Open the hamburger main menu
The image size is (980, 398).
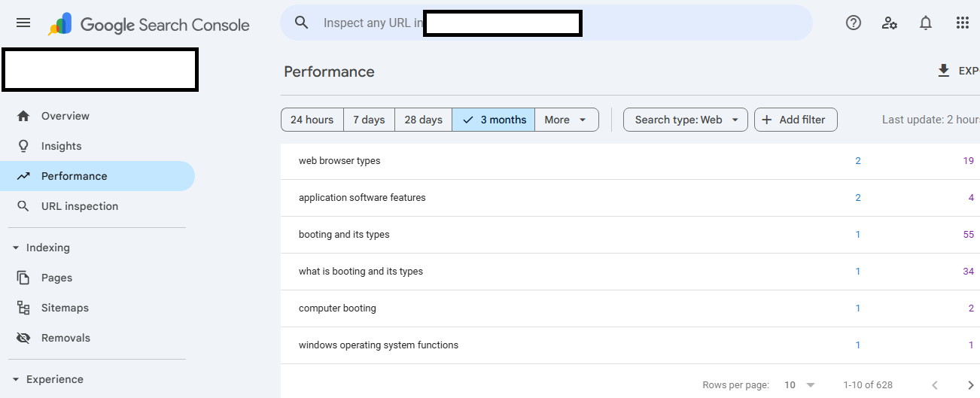(x=23, y=23)
